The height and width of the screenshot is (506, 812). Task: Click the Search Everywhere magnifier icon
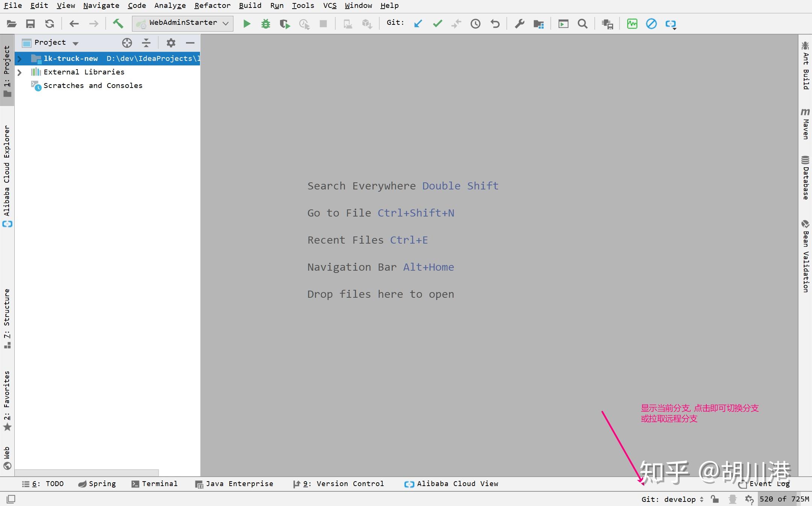tap(582, 24)
